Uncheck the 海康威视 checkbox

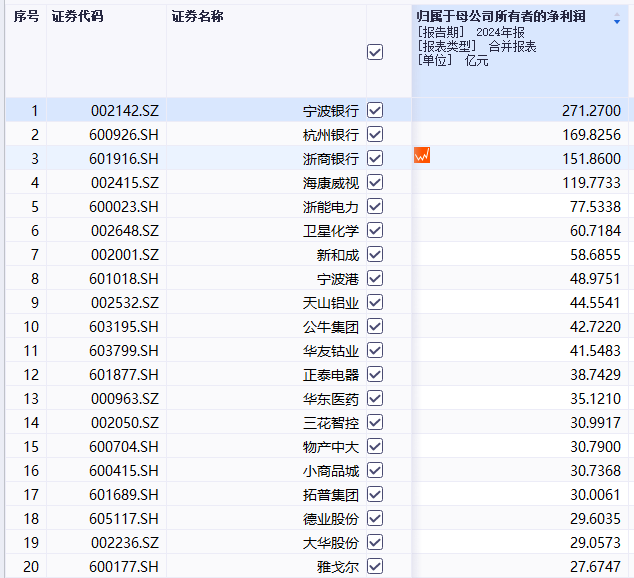[375, 182]
